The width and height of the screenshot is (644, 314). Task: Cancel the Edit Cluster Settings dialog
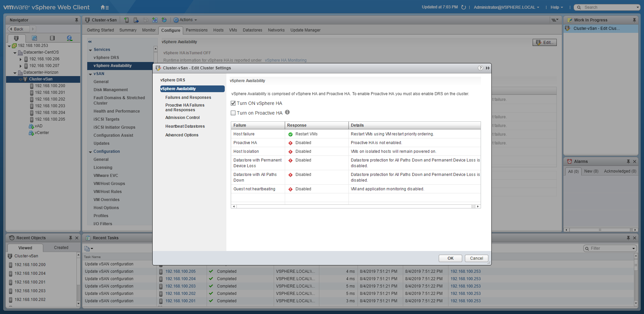476,258
